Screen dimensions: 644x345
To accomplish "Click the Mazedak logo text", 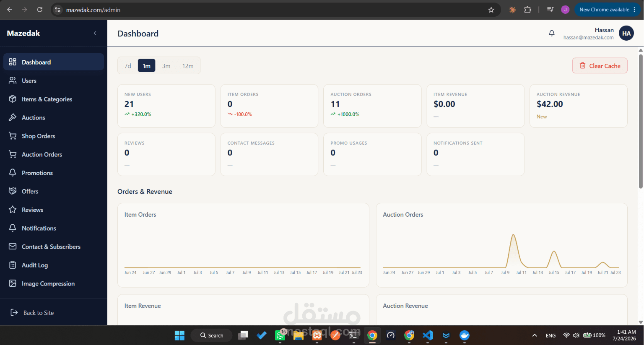I will (23, 33).
